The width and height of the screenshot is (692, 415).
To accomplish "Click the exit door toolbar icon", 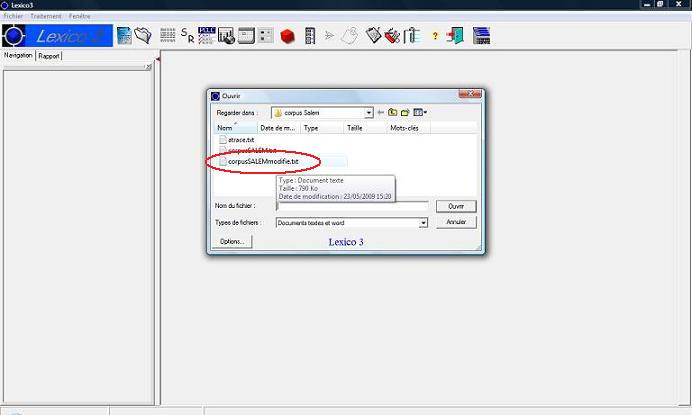I will pos(455,36).
